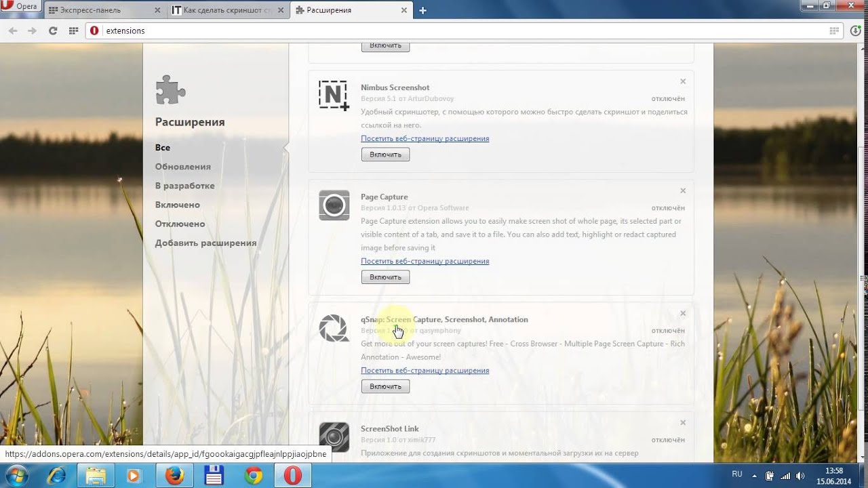Viewport: 868px width, 488px height.
Task: Open В разработке in the sidebar
Action: (184, 185)
